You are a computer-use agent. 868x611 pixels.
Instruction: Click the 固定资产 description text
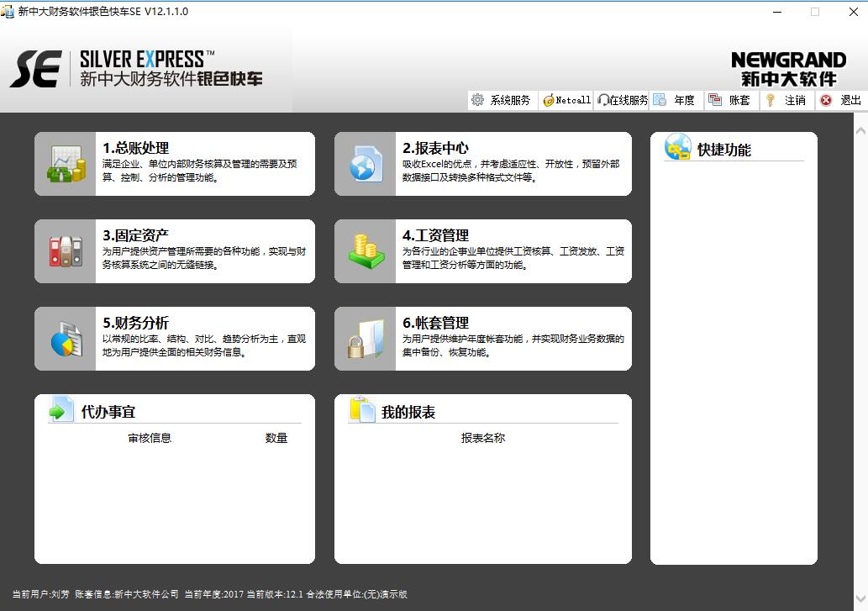203,258
